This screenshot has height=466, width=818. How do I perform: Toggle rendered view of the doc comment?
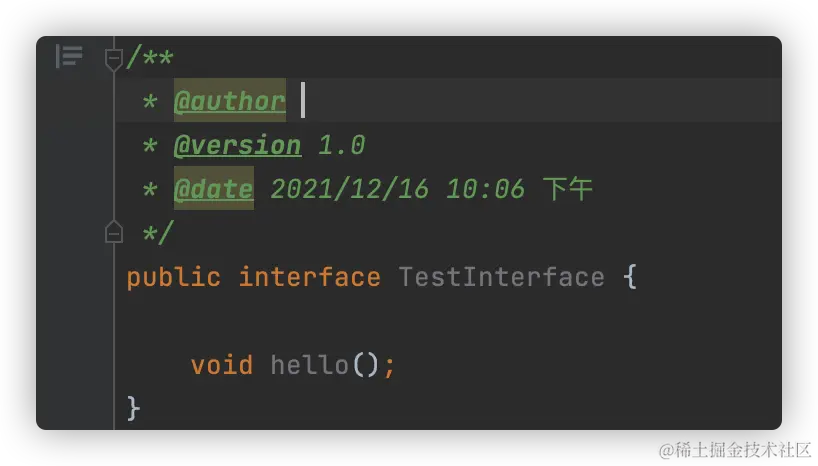[69, 57]
